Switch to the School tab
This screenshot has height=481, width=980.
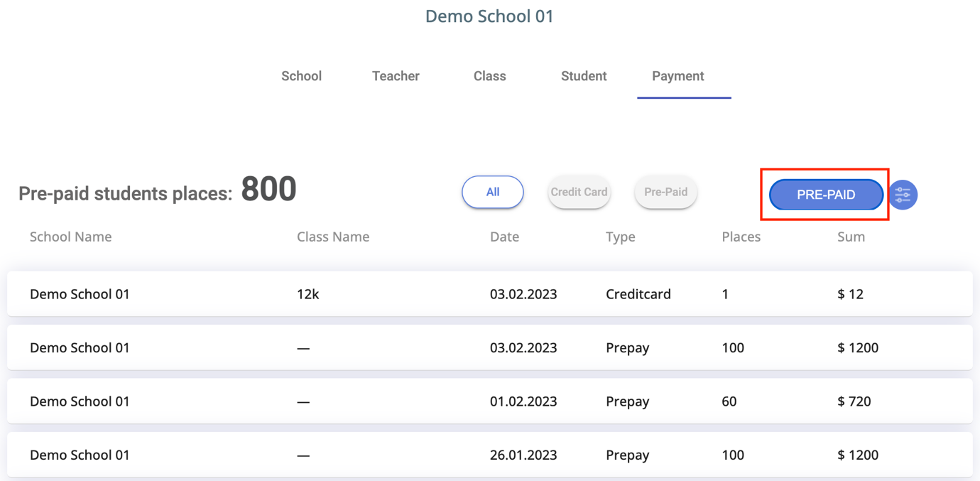tap(301, 76)
